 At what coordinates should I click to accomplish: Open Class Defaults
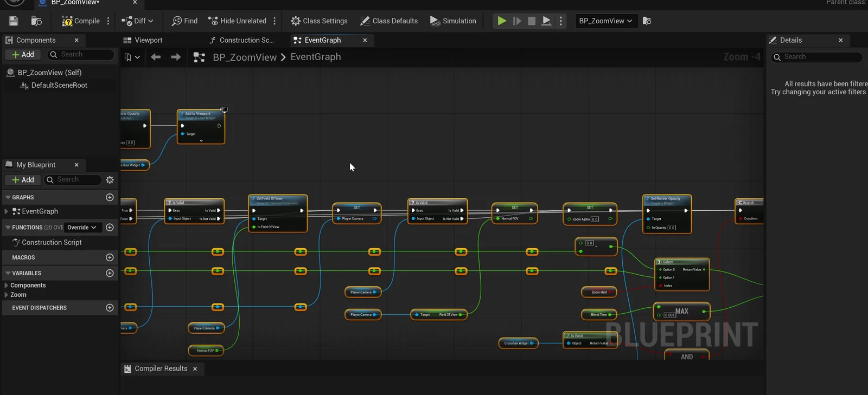[389, 21]
